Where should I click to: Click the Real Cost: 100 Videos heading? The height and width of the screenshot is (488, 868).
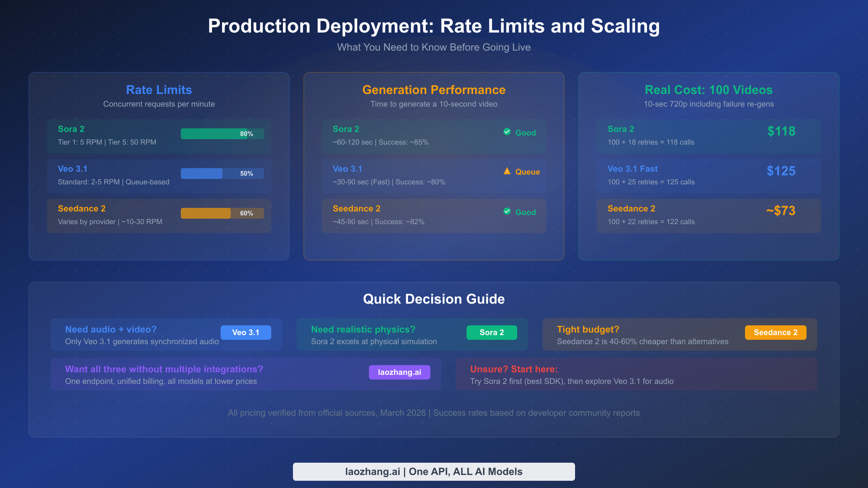(x=708, y=90)
